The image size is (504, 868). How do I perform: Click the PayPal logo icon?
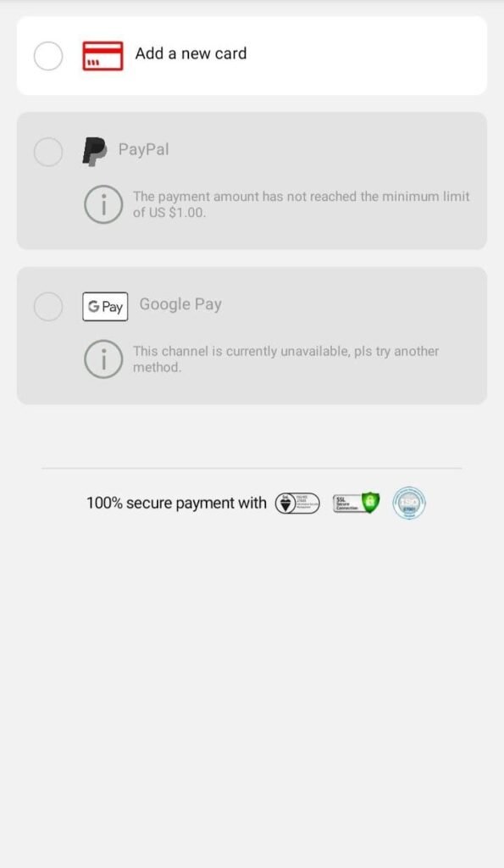(x=95, y=152)
